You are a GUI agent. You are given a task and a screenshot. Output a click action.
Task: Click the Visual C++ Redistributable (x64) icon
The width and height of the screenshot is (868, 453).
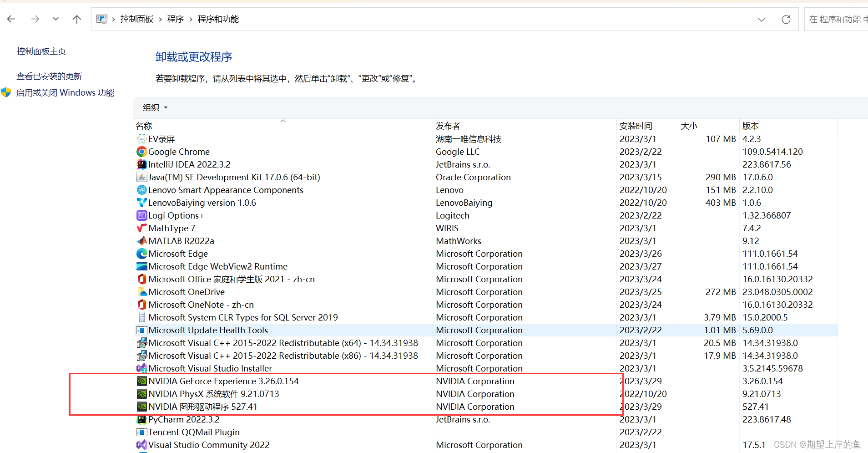(142, 343)
